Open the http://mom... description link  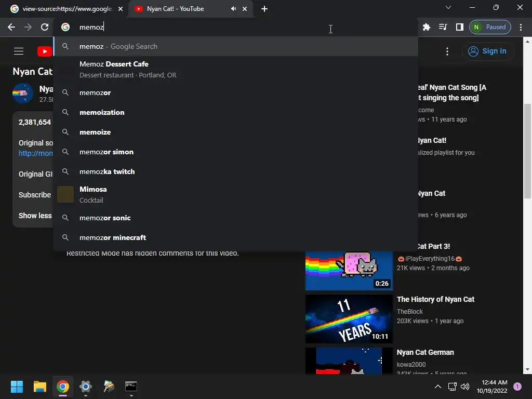point(36,153)
